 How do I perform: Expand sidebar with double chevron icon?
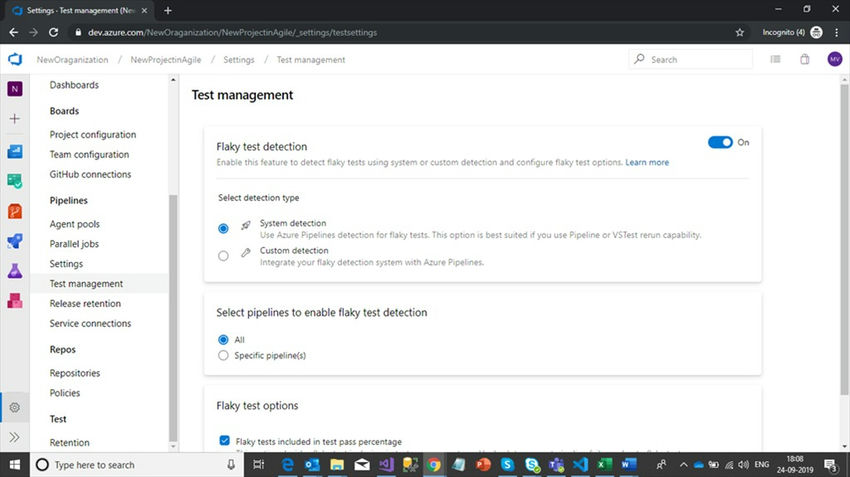(15, 437)
